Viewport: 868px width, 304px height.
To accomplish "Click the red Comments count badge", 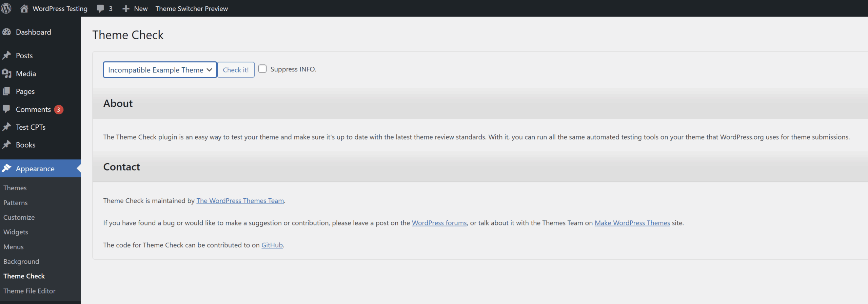I will 59,110.
